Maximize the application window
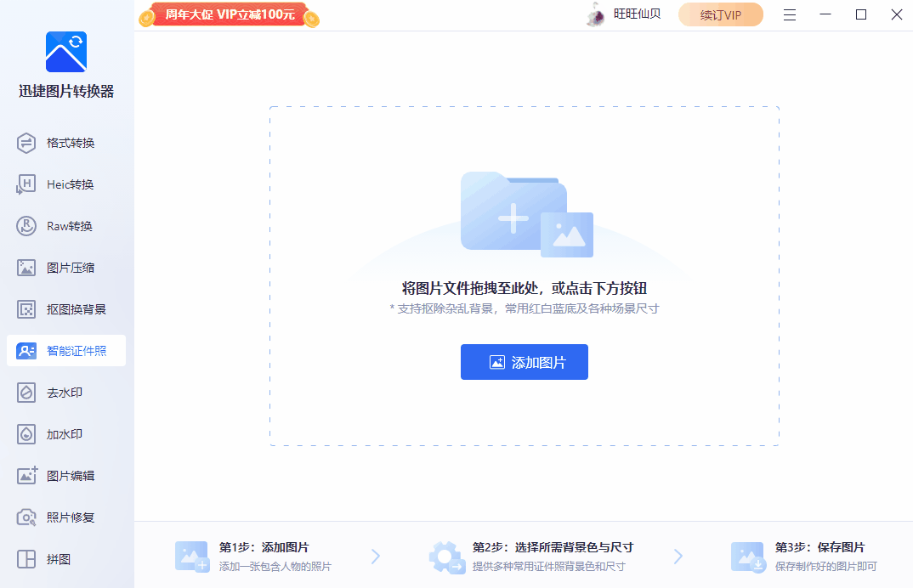913x588 pixels. [861, 14]
